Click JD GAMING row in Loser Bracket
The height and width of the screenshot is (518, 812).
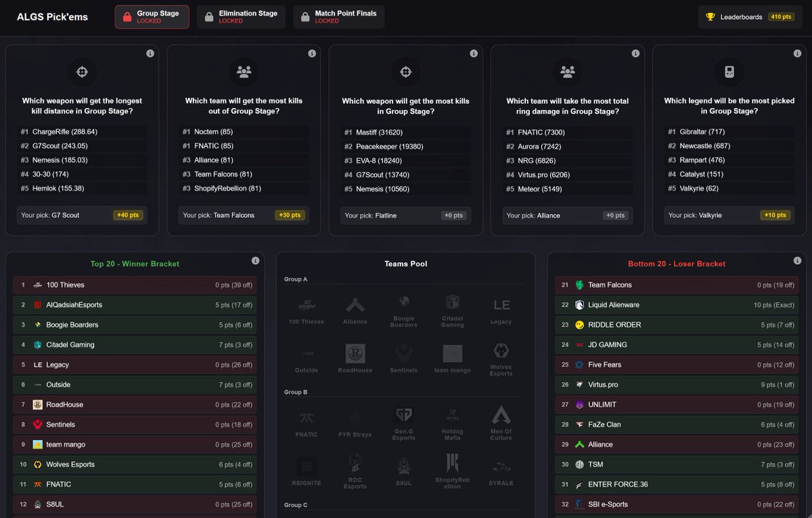(x=677, y=345)
